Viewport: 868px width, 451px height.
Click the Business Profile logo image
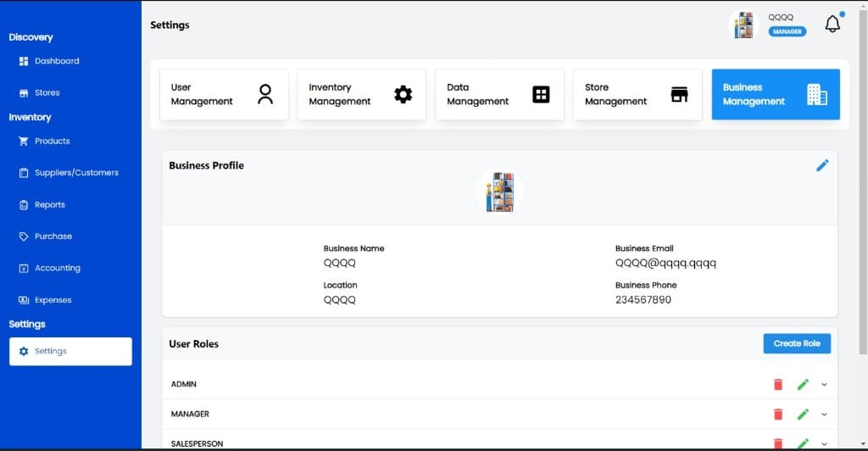pos(499,192)
